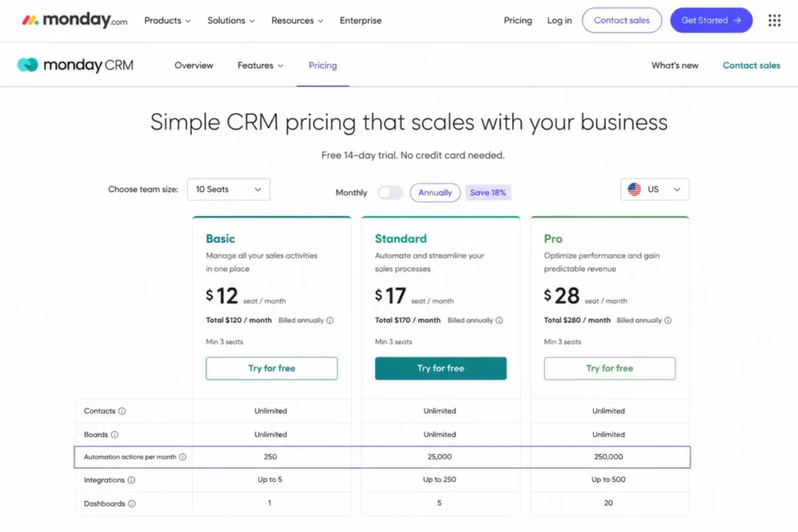Screen dimensions: 798x532
Task: Click the 250 automation actions cell
Action: pyautogui.click(x=270, y=456)
